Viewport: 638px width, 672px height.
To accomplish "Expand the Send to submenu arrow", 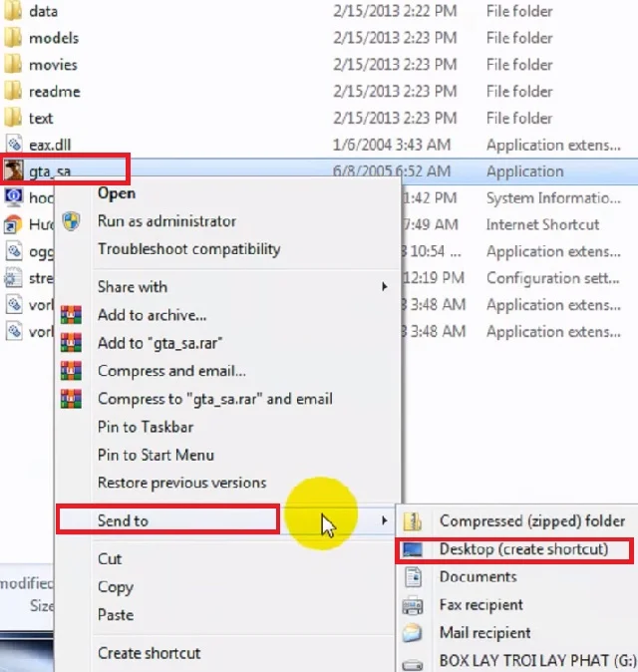I will click(385, 520).
